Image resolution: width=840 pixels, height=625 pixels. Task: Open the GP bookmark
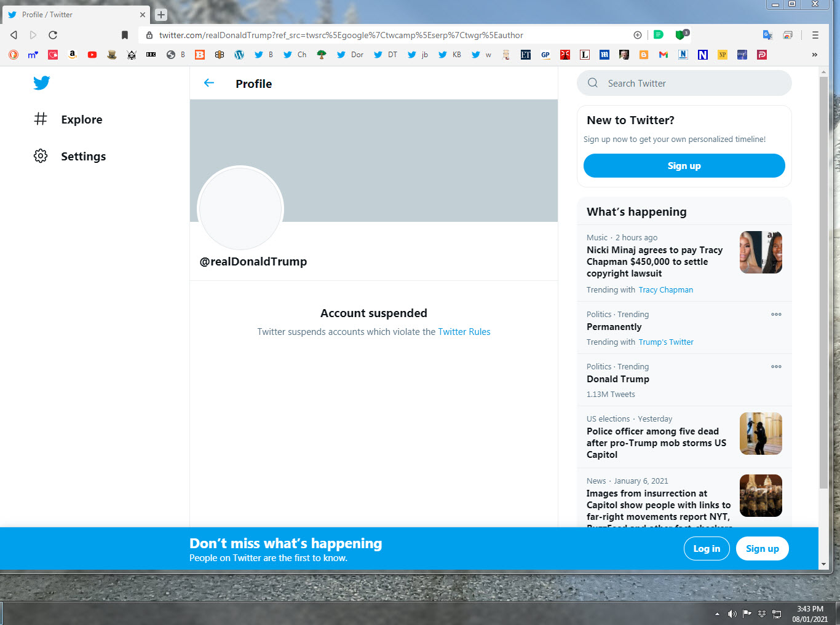coord(545,55)
